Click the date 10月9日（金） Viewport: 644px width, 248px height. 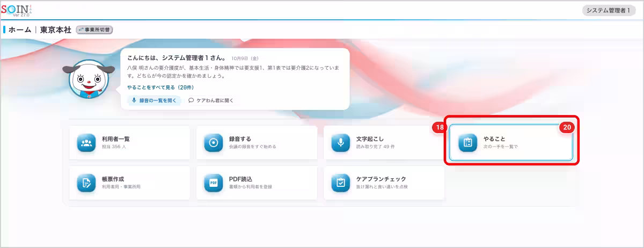pos(245,58)
